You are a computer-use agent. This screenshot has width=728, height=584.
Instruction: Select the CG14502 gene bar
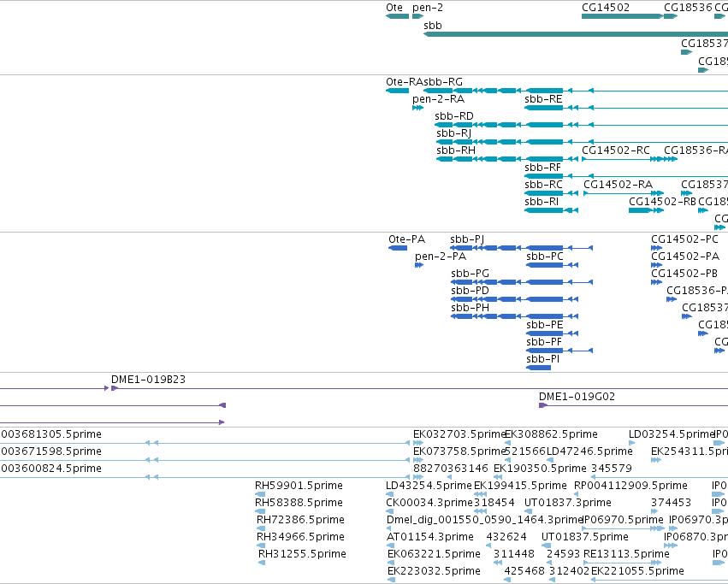click(622, 16)
